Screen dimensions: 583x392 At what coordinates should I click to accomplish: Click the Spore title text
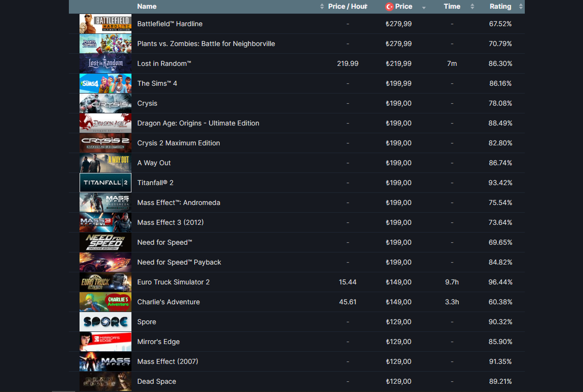coord(146,322)
